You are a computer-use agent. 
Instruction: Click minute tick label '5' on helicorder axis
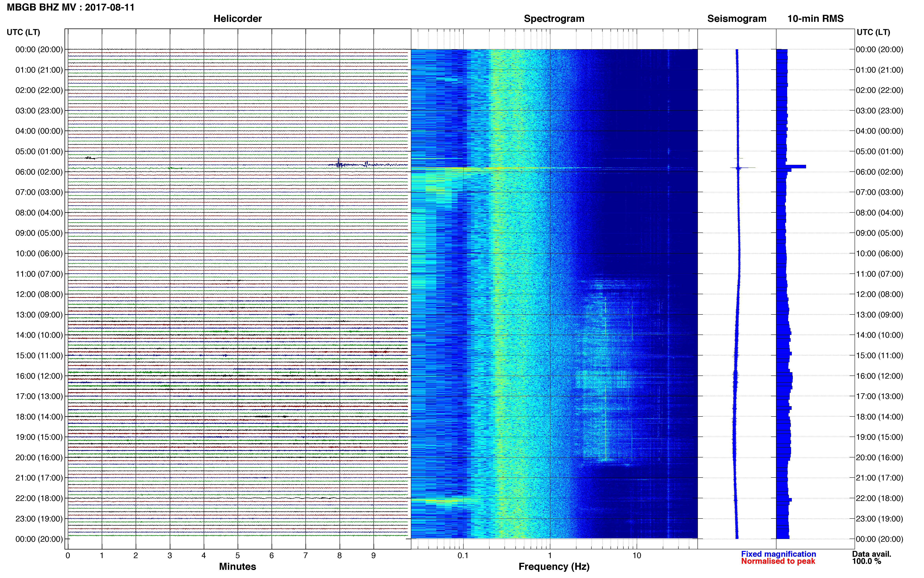tap(238, 555)
